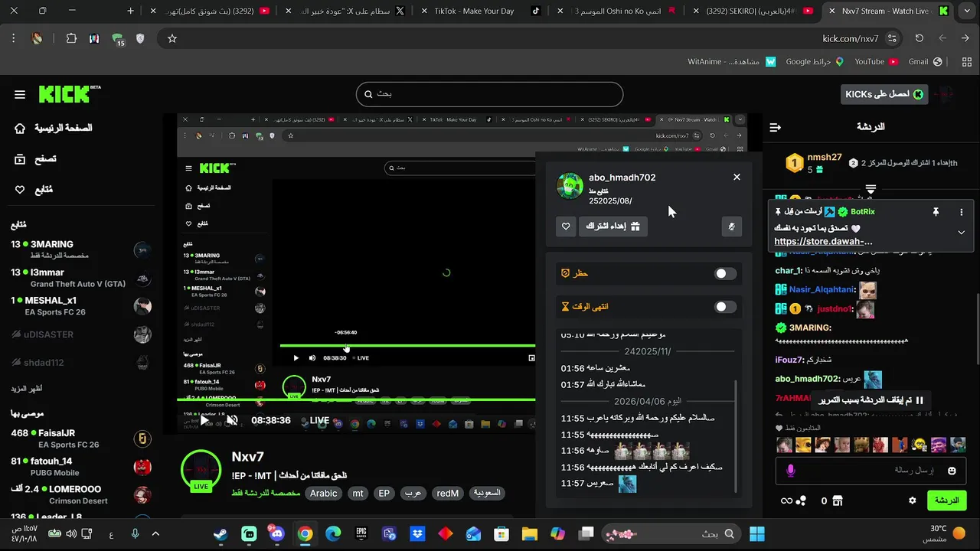Click the Arabic tag

323,494
